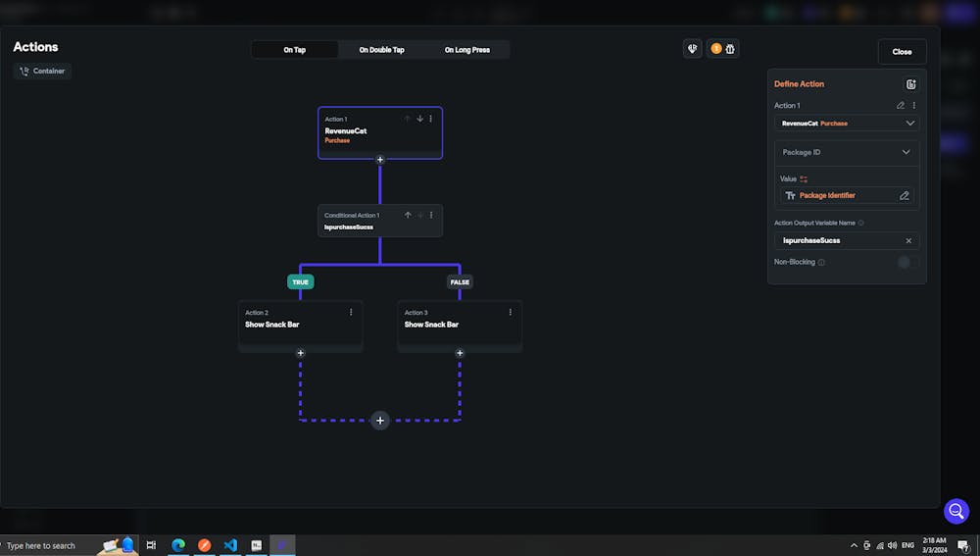Click the move-up arrow on Conditional Action 1
The width and height of the screenshot is (980, 556).
click(x=408, y=215)
